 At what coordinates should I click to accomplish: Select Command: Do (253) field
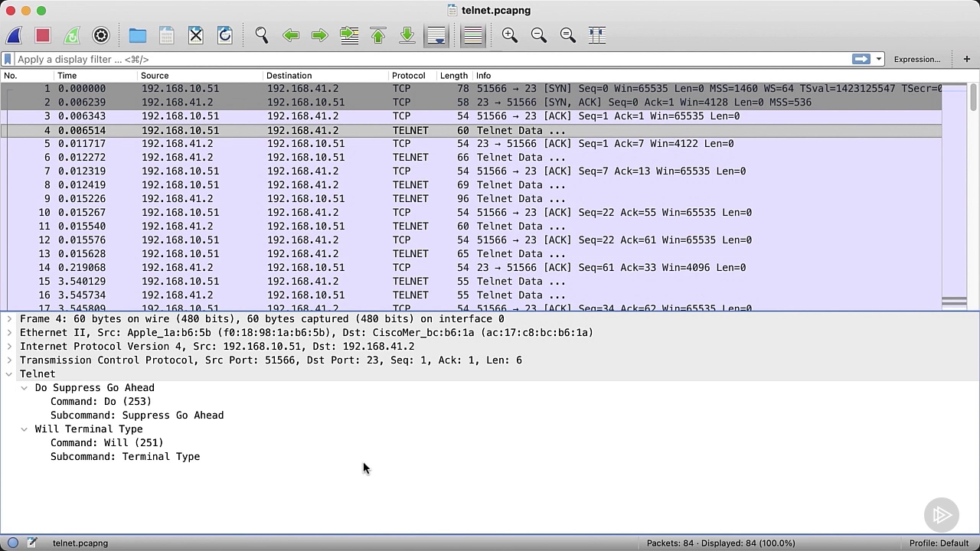coord(101,402)
